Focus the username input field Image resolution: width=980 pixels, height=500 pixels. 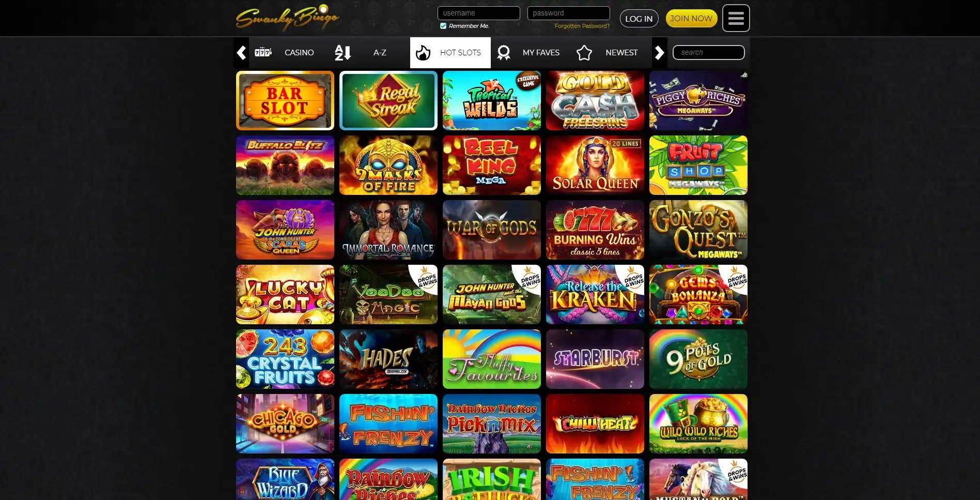[478, 13]
